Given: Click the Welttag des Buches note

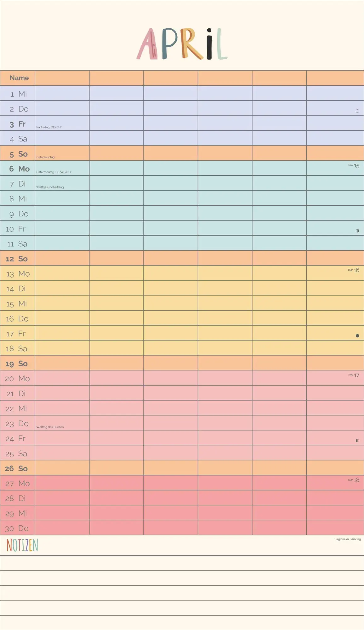Looking at the screenshot, I should pos(50,427).
